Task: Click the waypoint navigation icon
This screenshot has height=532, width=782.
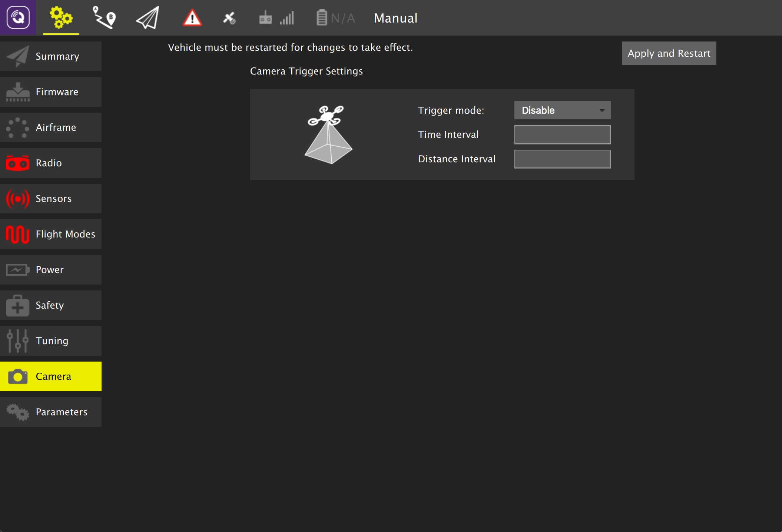Action: [104, 18]
